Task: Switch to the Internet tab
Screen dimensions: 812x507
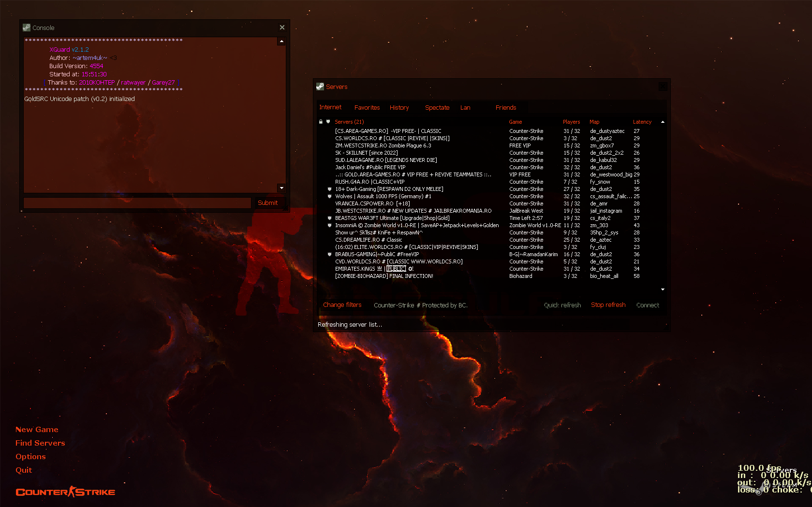Action: pos(330,107)
